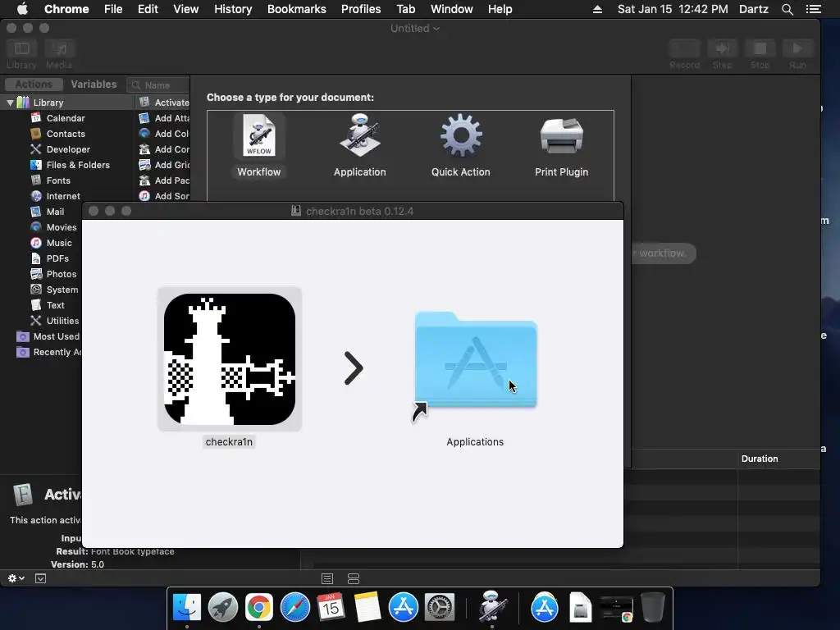Click the Step button in Automator
Image resolution: width=840 pixels, height=630 pixels.
tap(722, 55)
